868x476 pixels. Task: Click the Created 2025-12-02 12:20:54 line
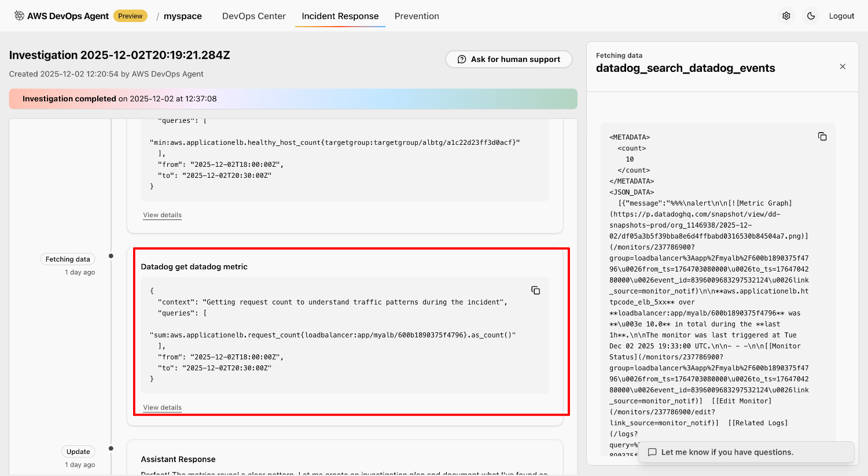tap(106, 74)
